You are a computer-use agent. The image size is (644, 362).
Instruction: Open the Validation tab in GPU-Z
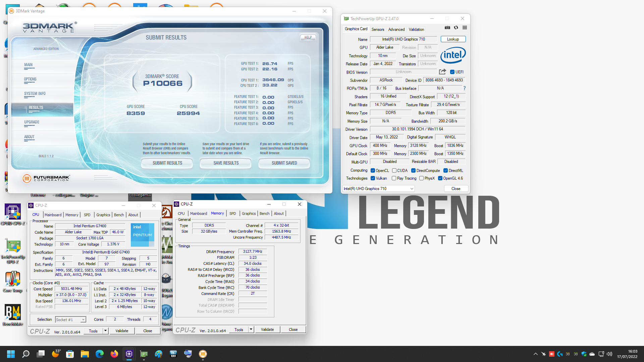pos(416,29)
